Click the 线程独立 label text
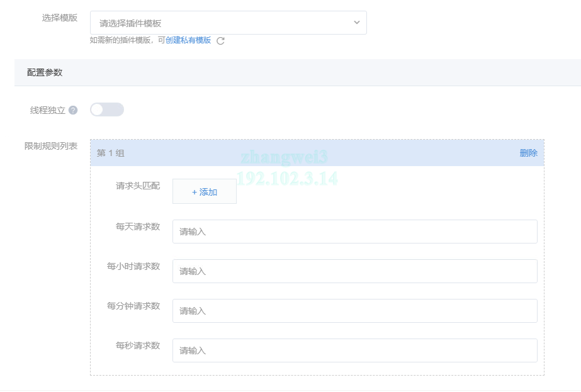The image size is (581, 392). pyautogui.click(x=48, y=110)
